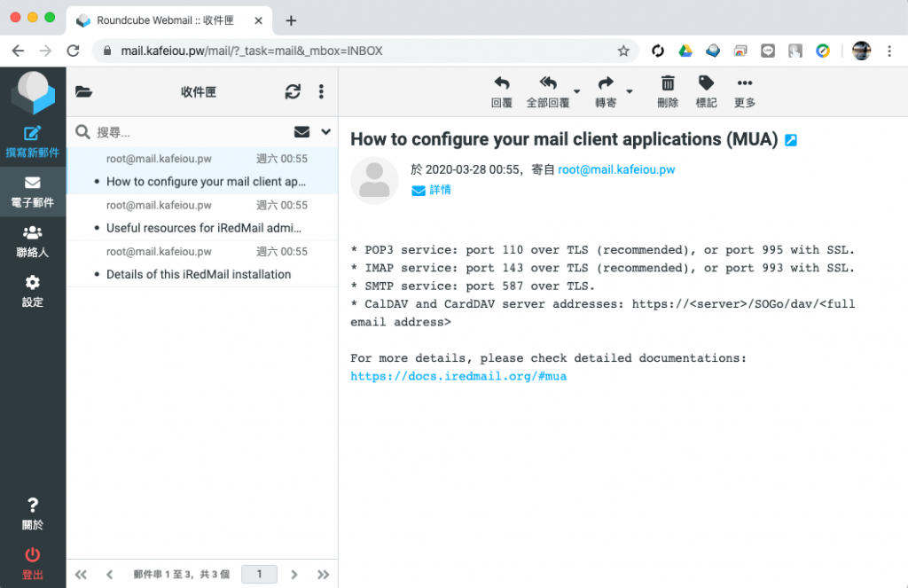Open the 'Useful resources for iRedMail' email

[203, 216]
